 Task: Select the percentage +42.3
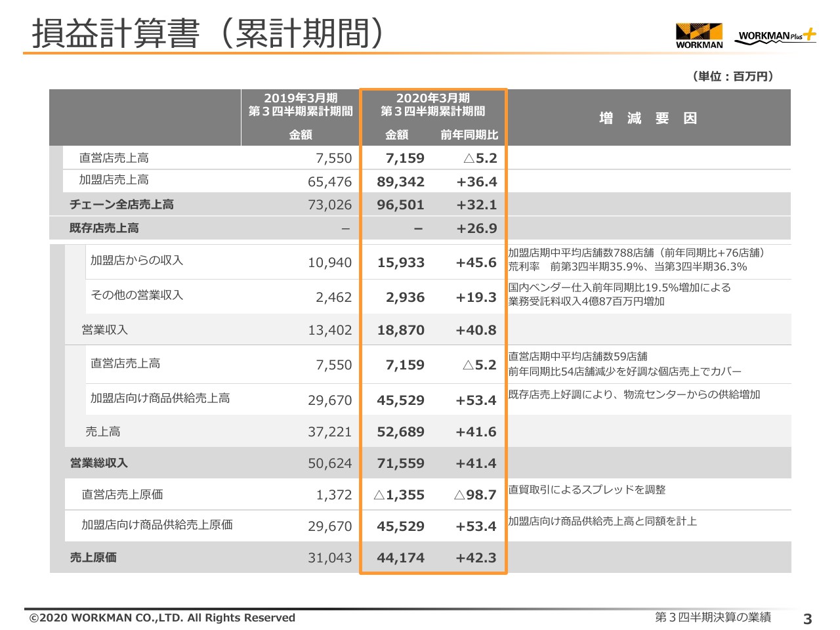(x=476, y=558)
